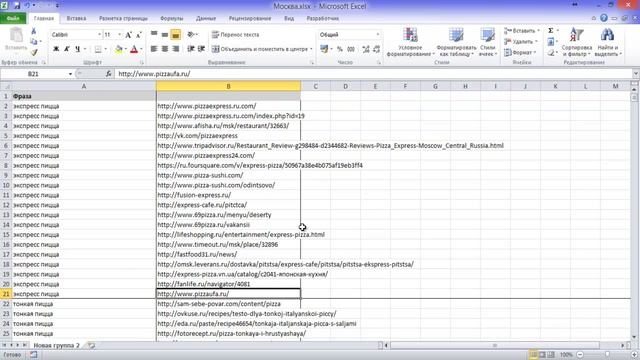Viewport: 640px width, 360px height.
Task: Click the increase indent icon
Action: click(x=201, y=49)
